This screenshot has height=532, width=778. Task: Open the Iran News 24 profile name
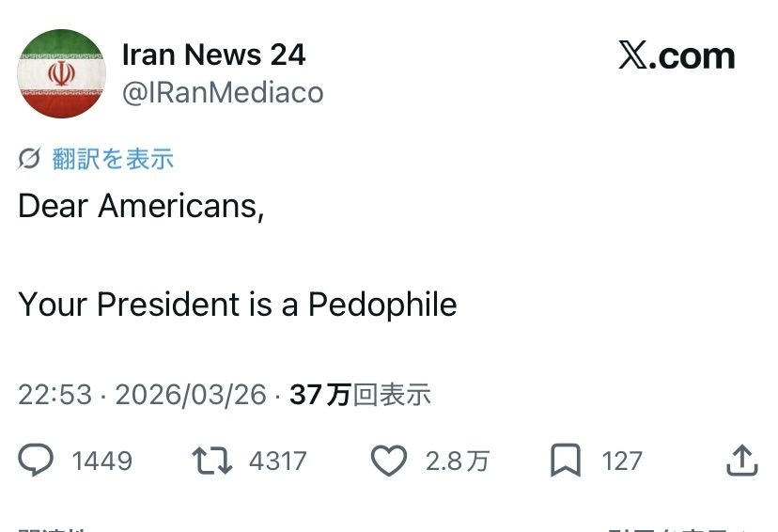[213, 55]
